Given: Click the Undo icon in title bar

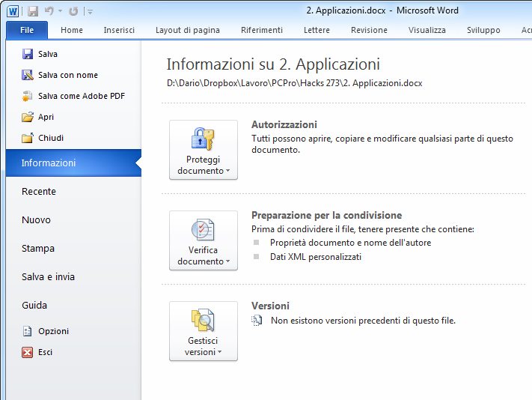Looking at the screenshot, I should click(49, 11).
